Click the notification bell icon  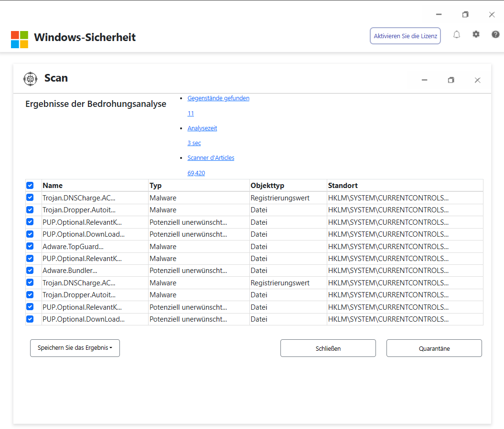[457, 35]
